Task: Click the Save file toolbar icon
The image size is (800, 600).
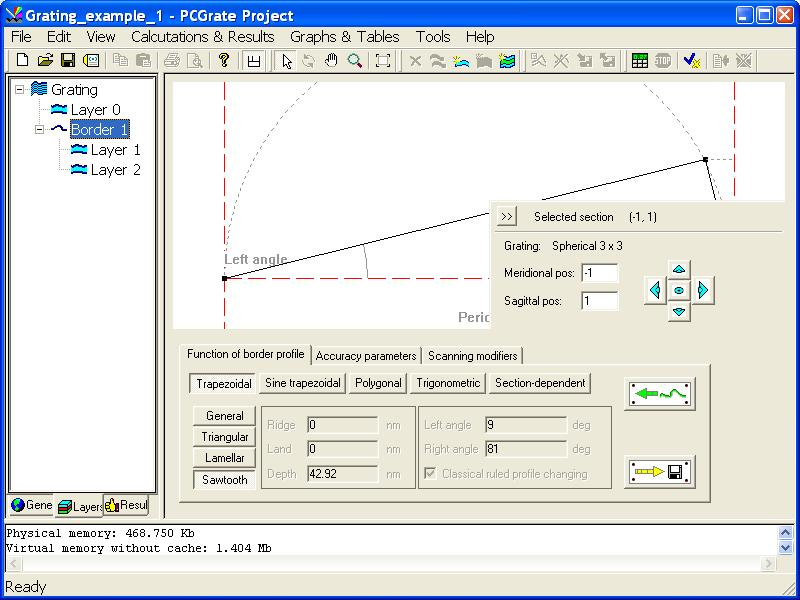Action: [68, 61]
